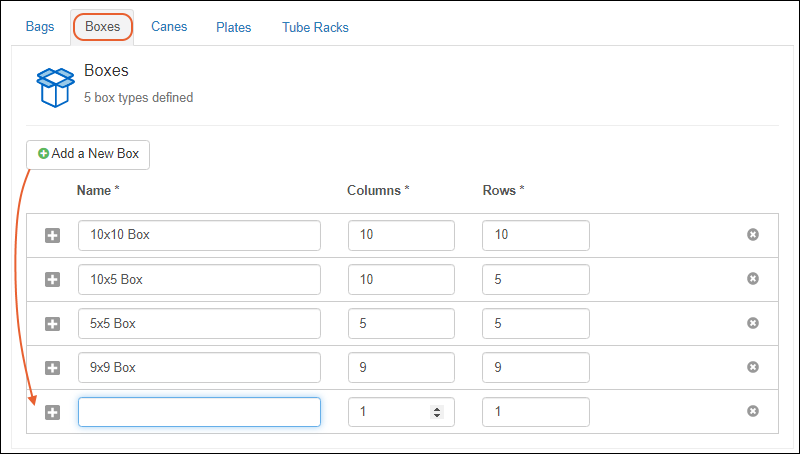Remove the new empty box row
This screenshot has height=454, width=800.
pyautogui.click(x=753, y=411)
